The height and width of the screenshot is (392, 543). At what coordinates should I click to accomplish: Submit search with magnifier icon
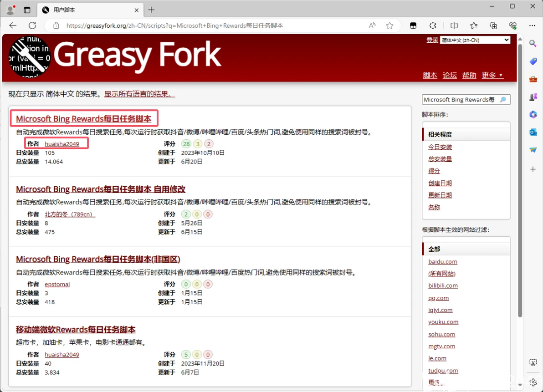(x=503, y=100)
